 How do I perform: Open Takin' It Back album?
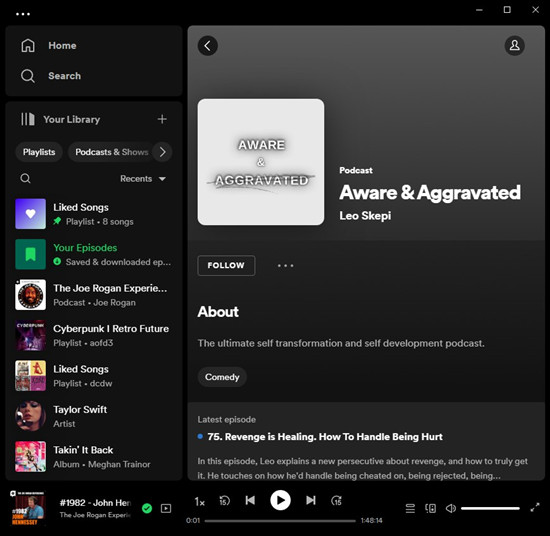(x=94, y=456)
